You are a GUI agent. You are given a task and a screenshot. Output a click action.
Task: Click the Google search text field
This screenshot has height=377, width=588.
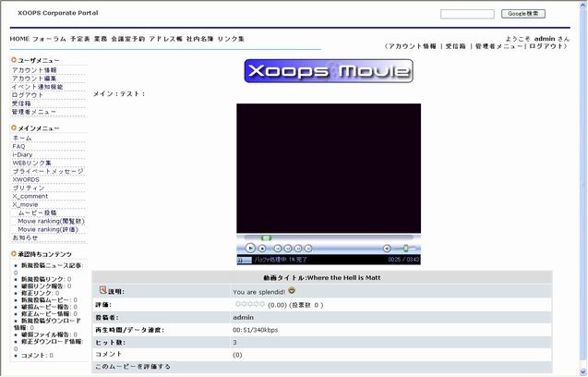(467, 14)
